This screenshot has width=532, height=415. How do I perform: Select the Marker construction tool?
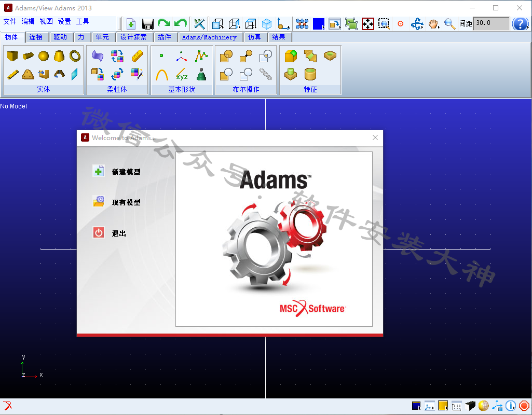181,56
